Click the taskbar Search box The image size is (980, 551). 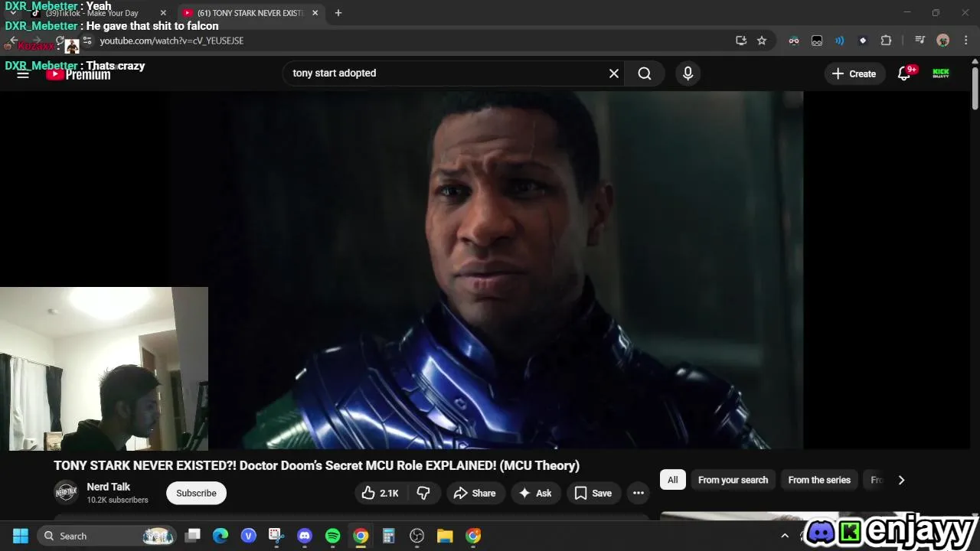[108, 536]
